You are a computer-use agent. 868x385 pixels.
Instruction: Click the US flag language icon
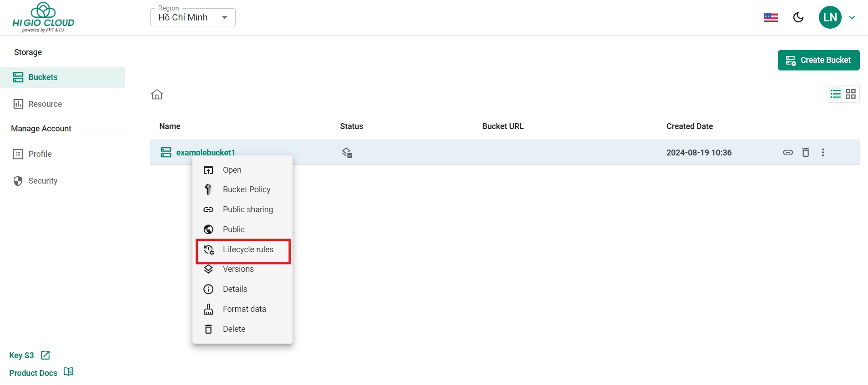click(x=771, y=17)
